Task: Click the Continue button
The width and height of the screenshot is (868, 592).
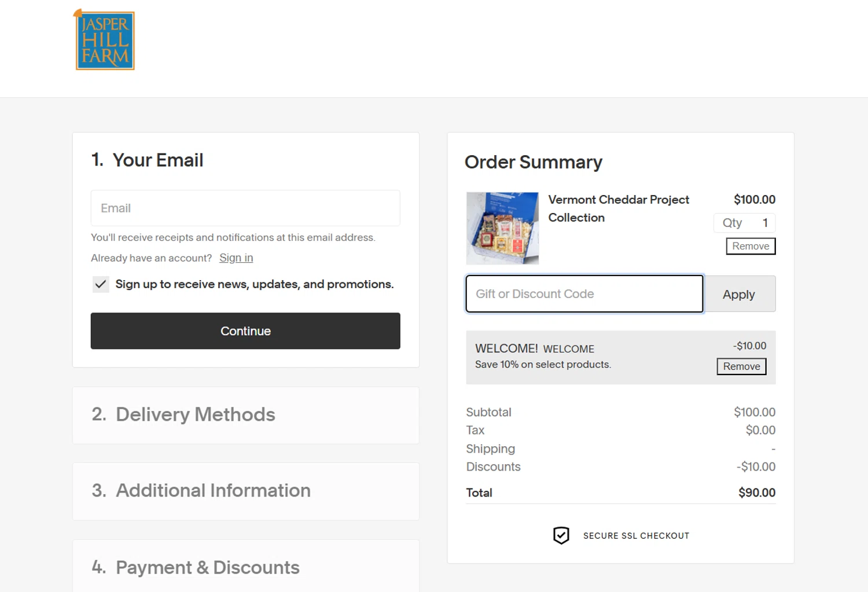Action: point(245,331)
